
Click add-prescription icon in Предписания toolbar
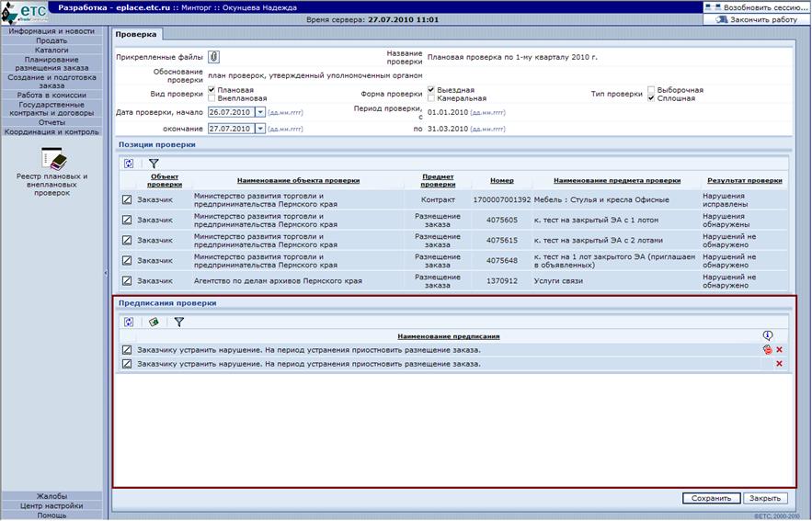(154, 322)
